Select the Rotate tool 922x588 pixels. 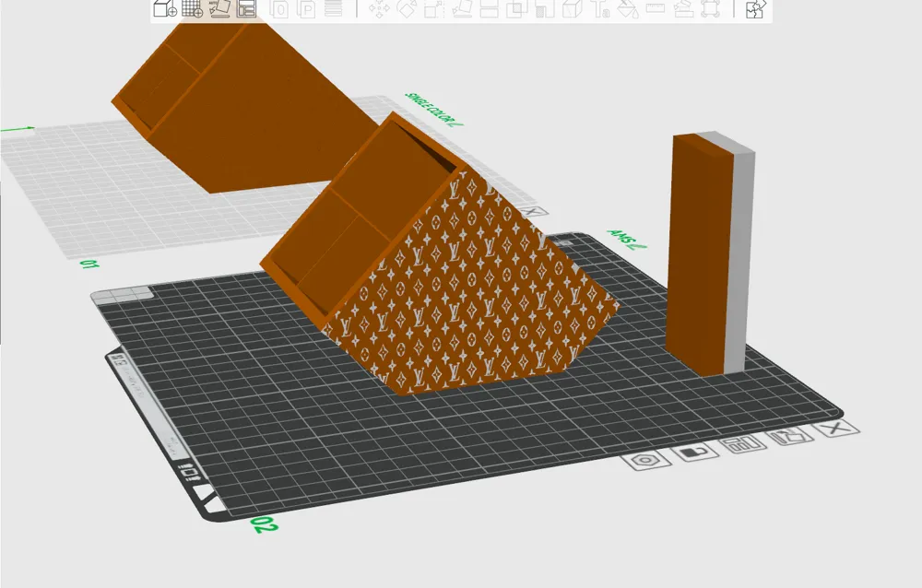407,8
